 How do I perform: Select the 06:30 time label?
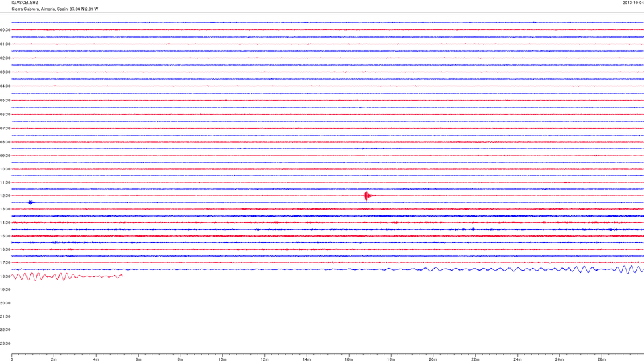5,115
